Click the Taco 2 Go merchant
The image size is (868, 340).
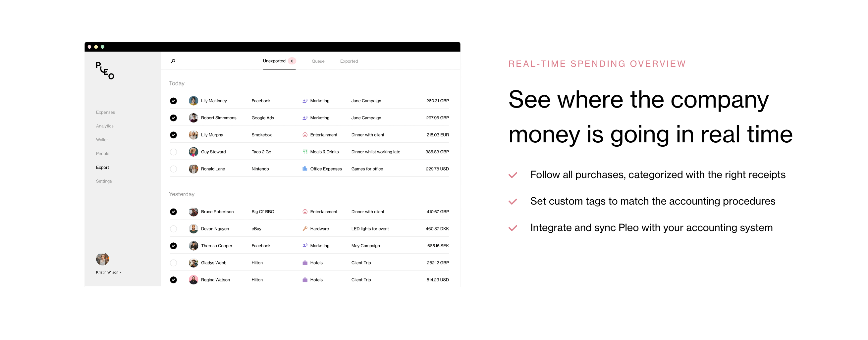[261, 152]
